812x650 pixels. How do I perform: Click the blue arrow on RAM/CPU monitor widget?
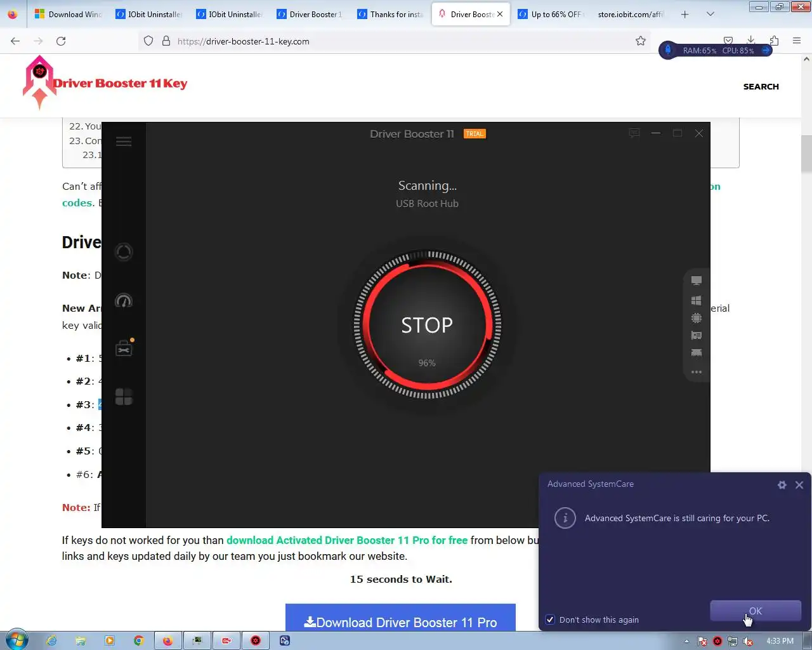(x=766, y=50)
